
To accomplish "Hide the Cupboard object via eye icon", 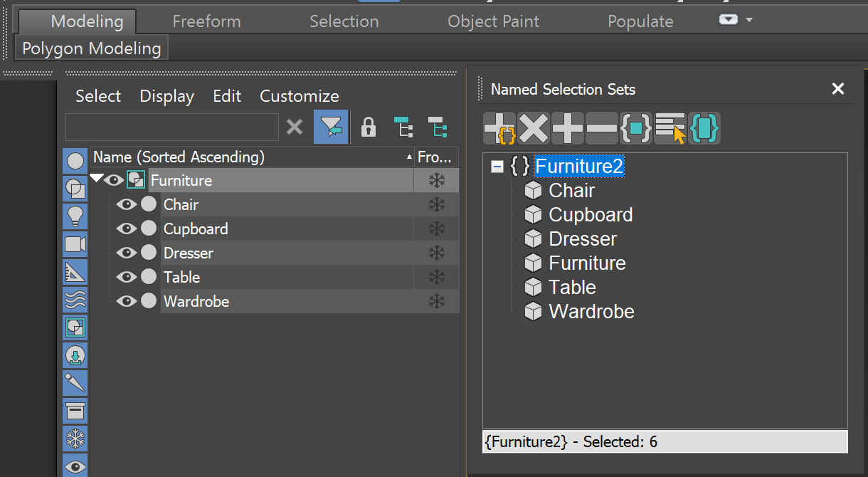I will tap(126, 229).
